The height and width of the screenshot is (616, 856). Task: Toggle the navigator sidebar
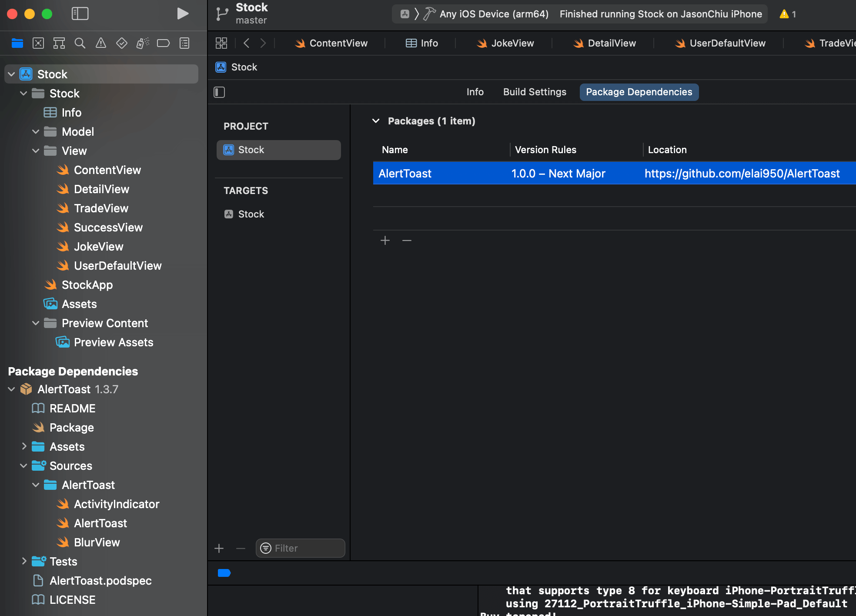tap(80, 13)
